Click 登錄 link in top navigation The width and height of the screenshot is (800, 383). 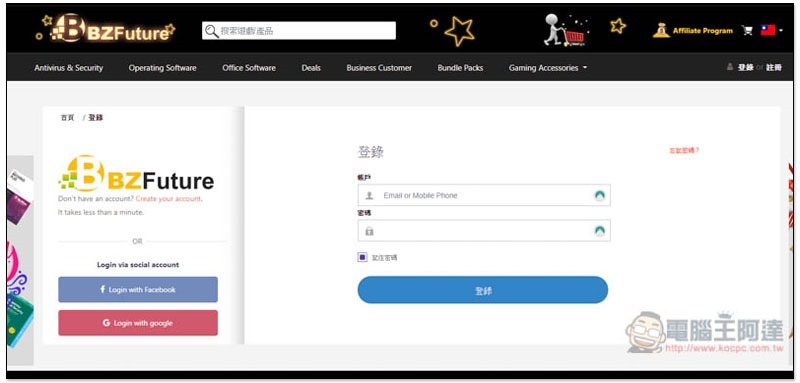click(x=745, y=67)
